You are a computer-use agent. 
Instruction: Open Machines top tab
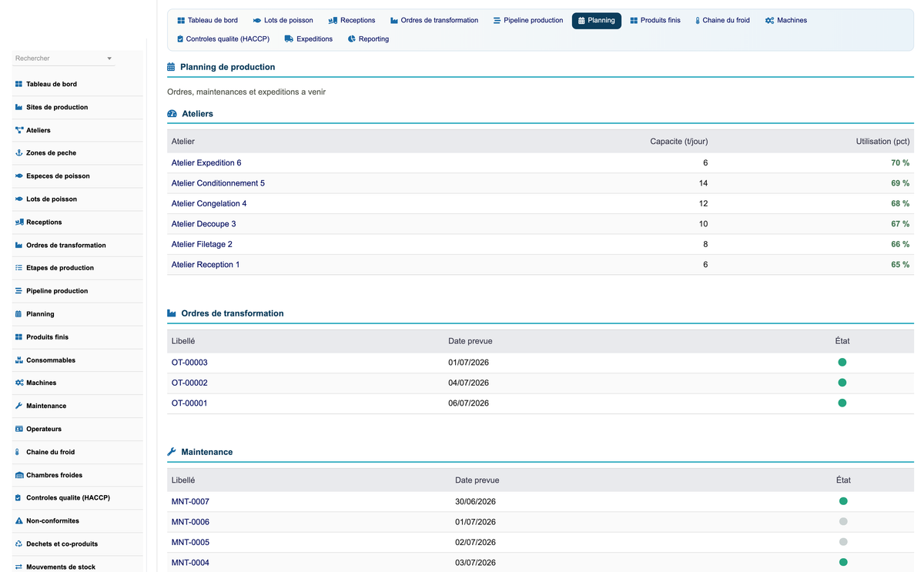point(786,20)
